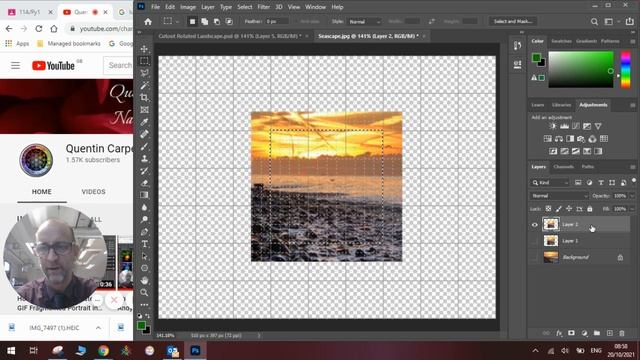This screenshot has width=640, height=360.
Task: Click the YouTube logo in Chrome
Action: pos(53,65)
